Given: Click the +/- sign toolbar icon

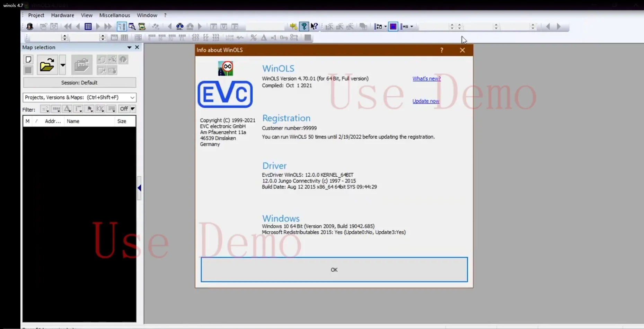Looking at the screenshot, I should (x=240, y=37).
